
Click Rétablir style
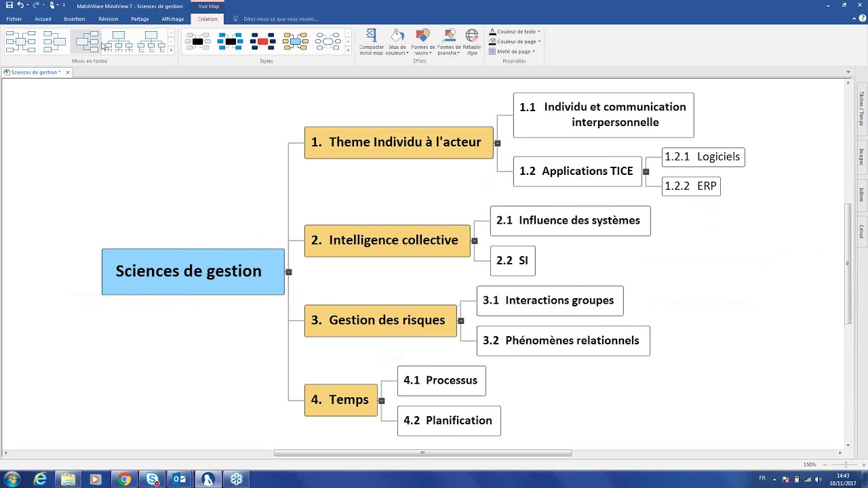coord(472,42)
